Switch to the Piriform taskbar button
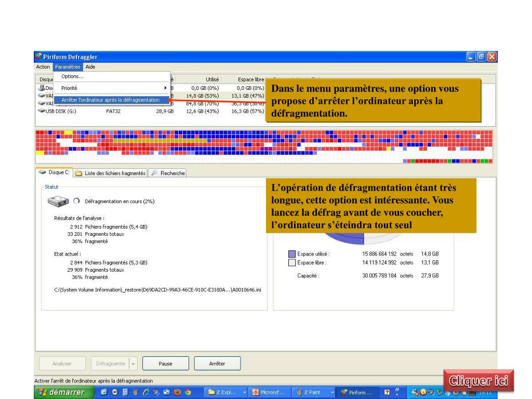This screenshot has height=399, width=532. pos(357,392)
